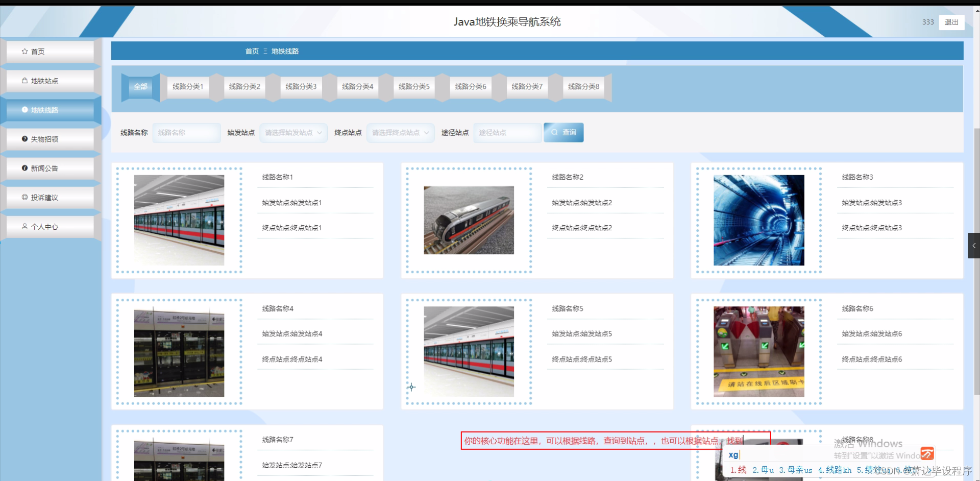Click the question icon beside 失物招领

point(24,139)
